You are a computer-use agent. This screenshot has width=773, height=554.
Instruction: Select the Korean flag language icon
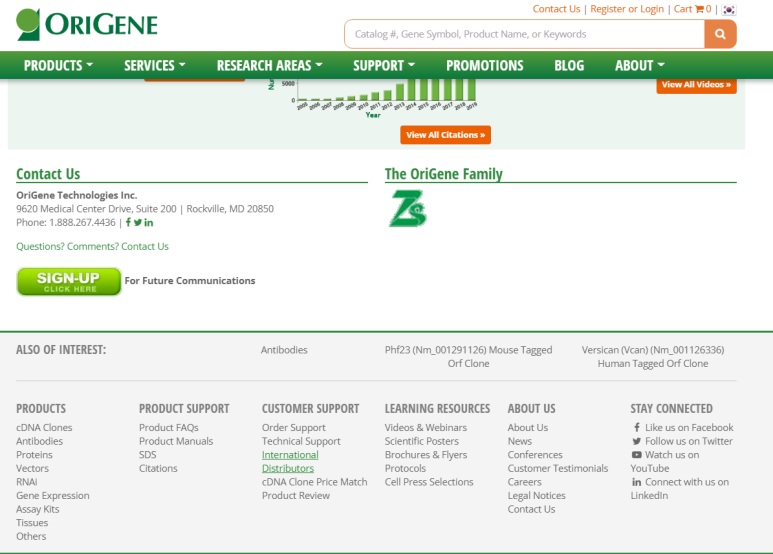click(729, 9)
